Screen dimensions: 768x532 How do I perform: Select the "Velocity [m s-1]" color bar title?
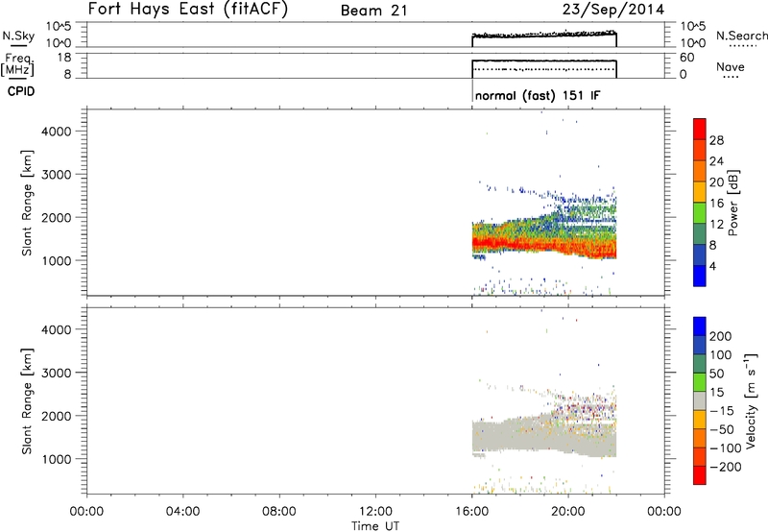pos(751,400)
